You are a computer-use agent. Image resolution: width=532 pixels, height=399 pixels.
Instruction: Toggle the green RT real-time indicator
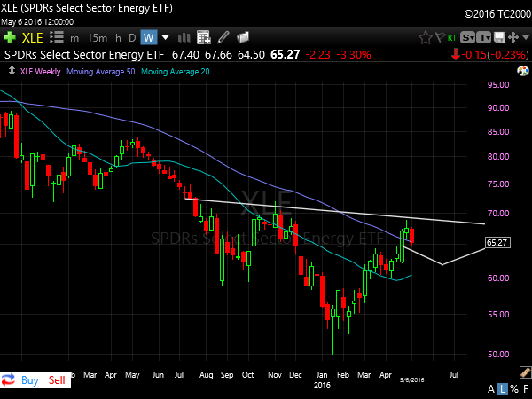[452, 37]
